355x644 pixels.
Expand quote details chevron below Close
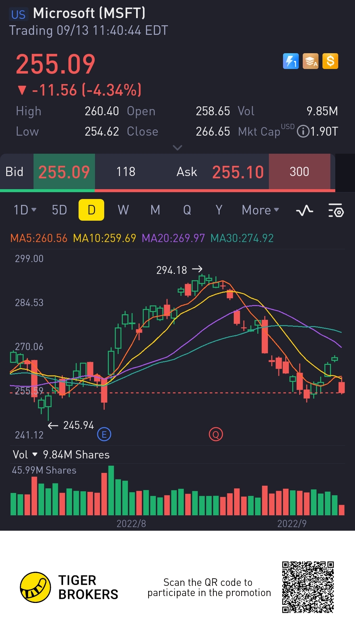coord(177,147)
